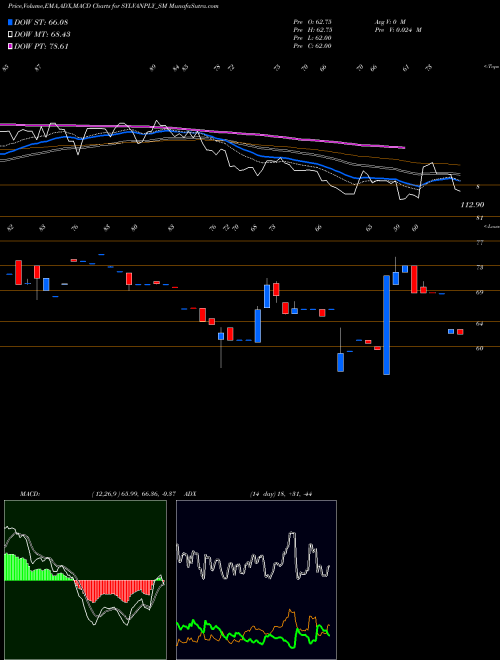500x660 pixels.
Task: Click the 'Pre O: 62.75' open value
Action: tap(313, 22)
